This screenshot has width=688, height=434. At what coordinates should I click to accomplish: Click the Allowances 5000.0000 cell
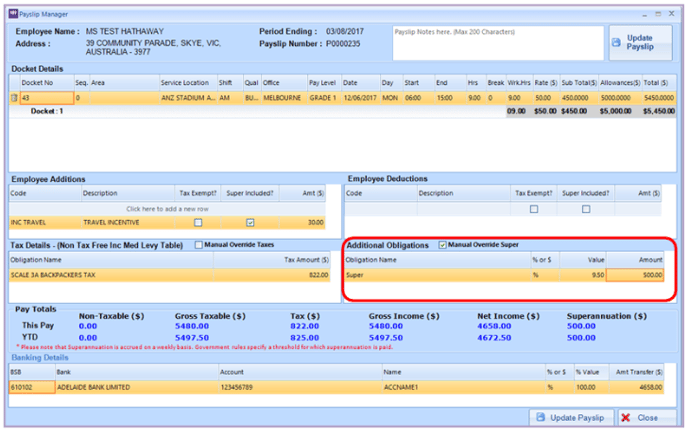coord(620,98)
